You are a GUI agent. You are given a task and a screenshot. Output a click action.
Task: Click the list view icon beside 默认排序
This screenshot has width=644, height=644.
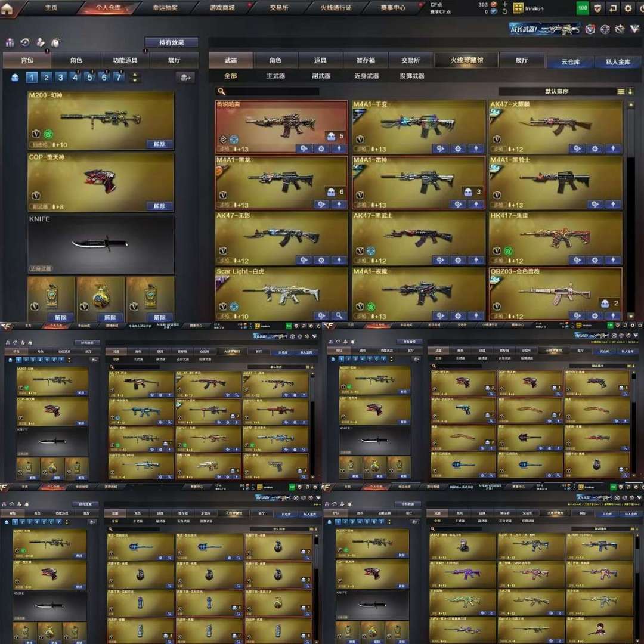621,92
